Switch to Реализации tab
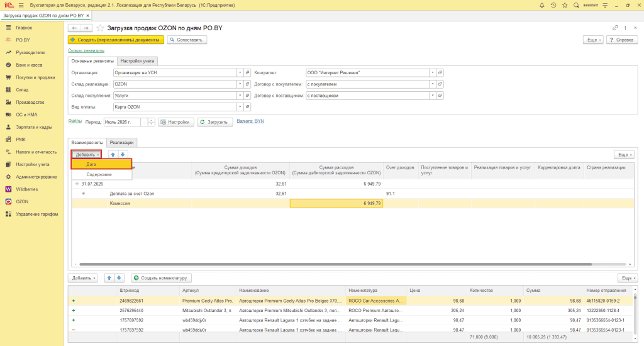644x346 pixels. pos(121,142)
